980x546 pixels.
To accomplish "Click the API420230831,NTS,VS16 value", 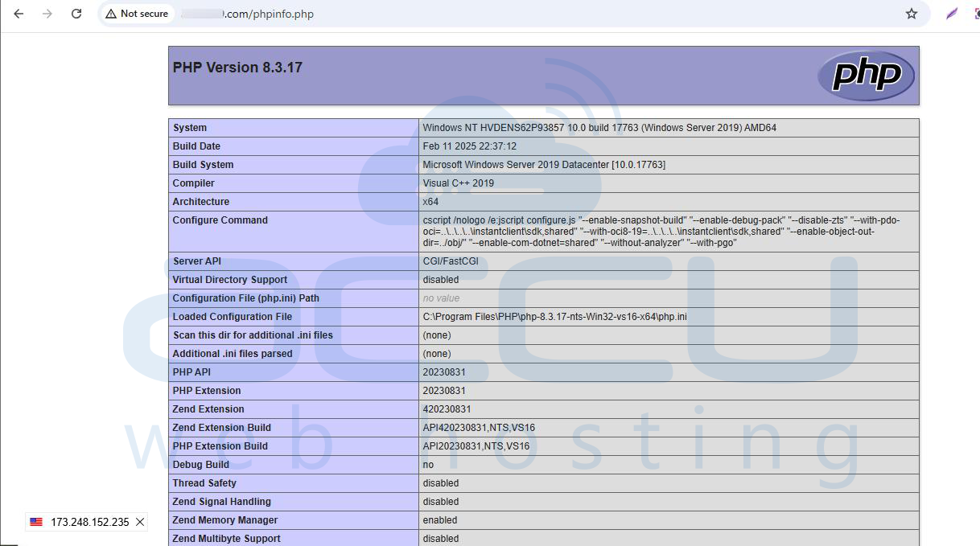I will (479, 428).
